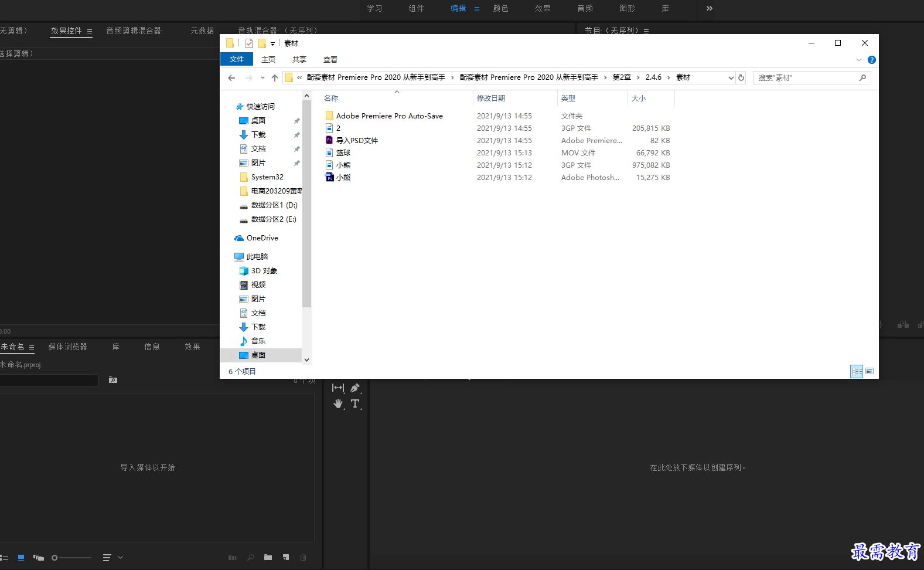Open 数据分区1 (D:) drive
924x570 pixels.
point(274,205)
